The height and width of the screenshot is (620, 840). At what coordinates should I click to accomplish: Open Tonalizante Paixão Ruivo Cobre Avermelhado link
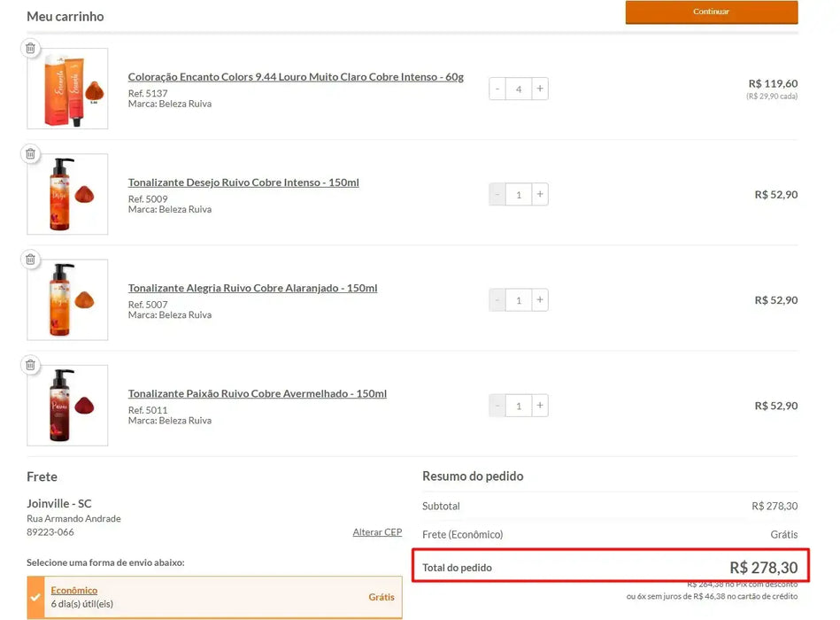[257, 393]
